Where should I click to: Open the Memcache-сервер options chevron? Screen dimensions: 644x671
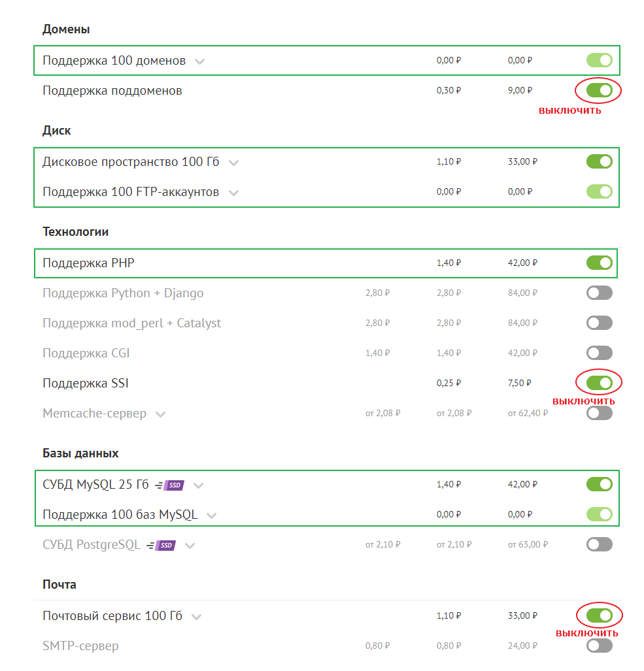point(161,414)
